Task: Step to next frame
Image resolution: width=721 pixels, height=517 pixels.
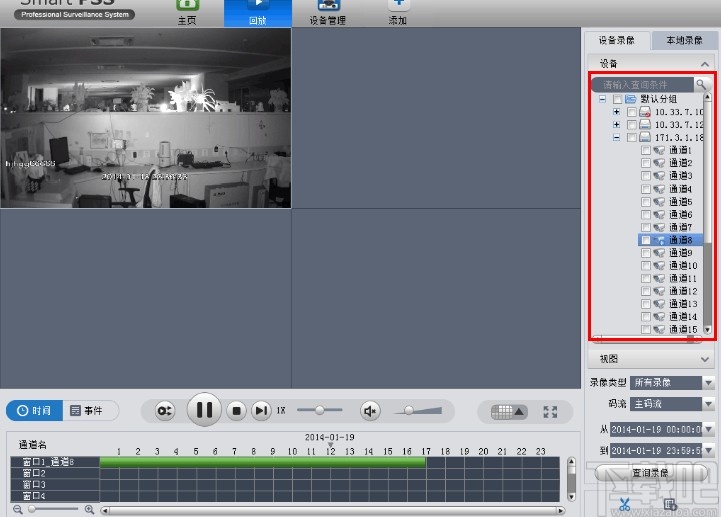Action: pyautogui.click(x=261, y=410)
